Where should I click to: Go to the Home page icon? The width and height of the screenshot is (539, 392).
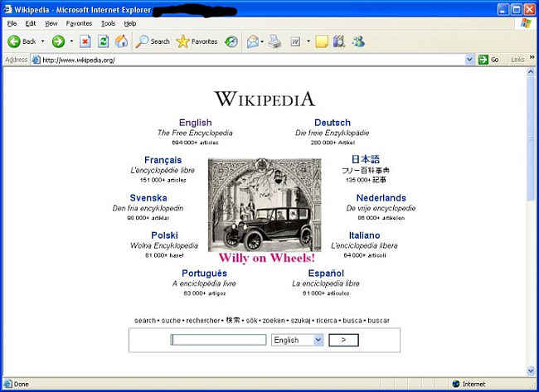click(x=121, y=41)
